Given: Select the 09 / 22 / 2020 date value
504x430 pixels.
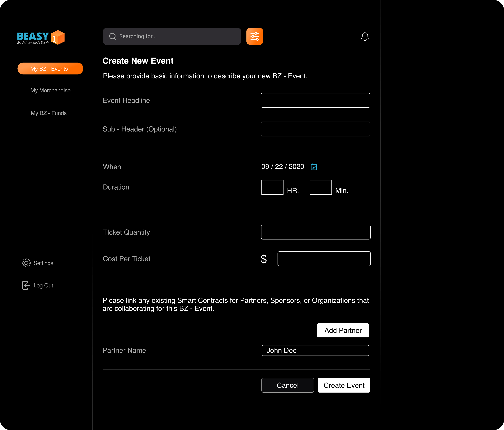Looking at the screenshot, I should pos(283,167).
